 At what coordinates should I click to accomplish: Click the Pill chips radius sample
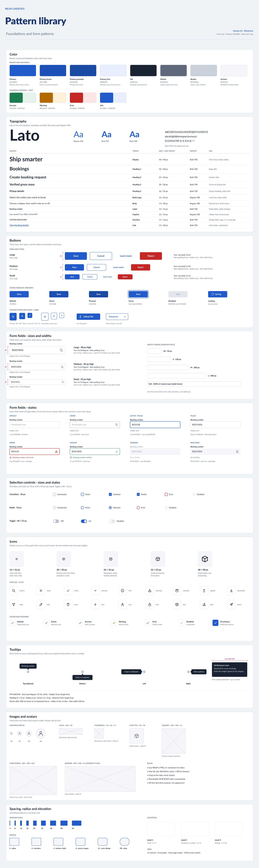(x=124, y=842)
